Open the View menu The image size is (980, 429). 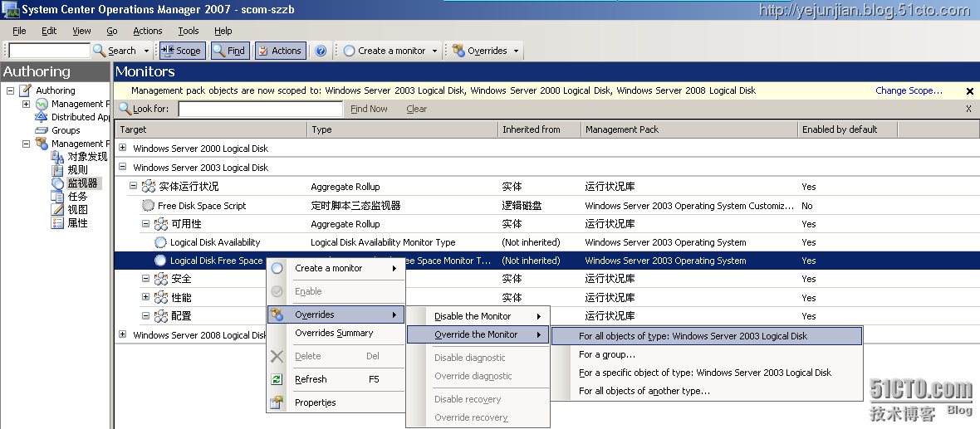click(82, 31)
